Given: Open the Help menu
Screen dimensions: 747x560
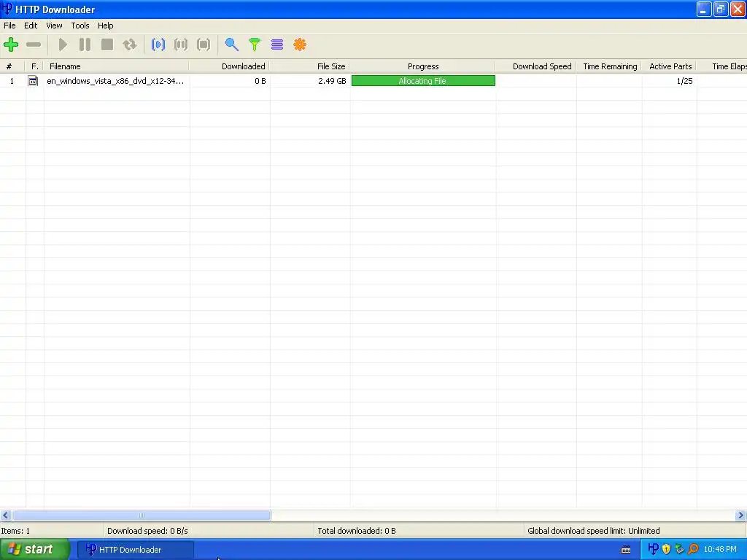Looking at the screenshot, I should [x=105, y=26].
